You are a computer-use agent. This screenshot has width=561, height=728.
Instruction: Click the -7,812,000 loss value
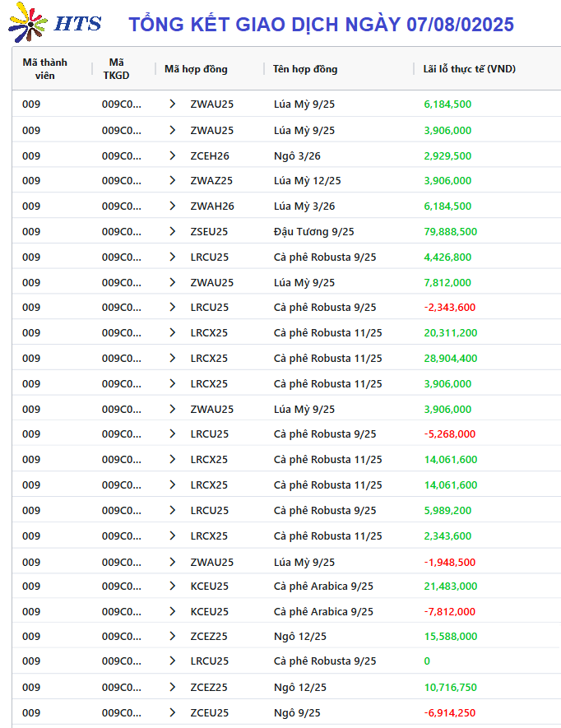pos(450,612)
